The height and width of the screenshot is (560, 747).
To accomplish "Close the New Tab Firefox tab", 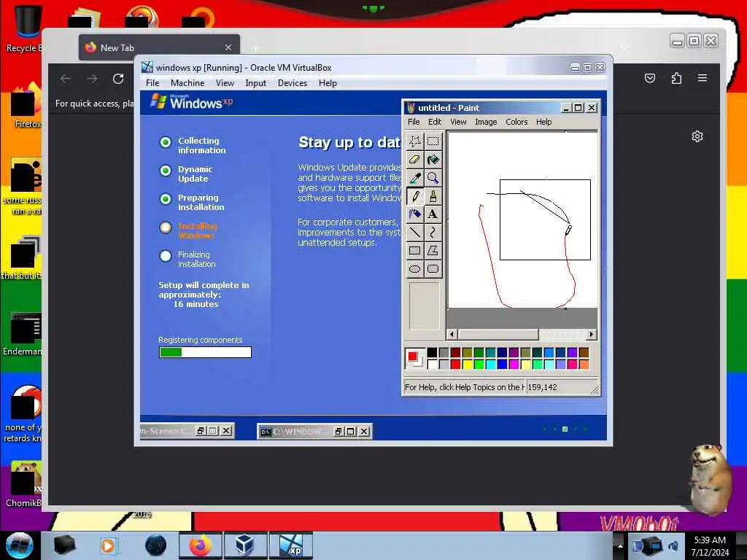I will (228, 47).
